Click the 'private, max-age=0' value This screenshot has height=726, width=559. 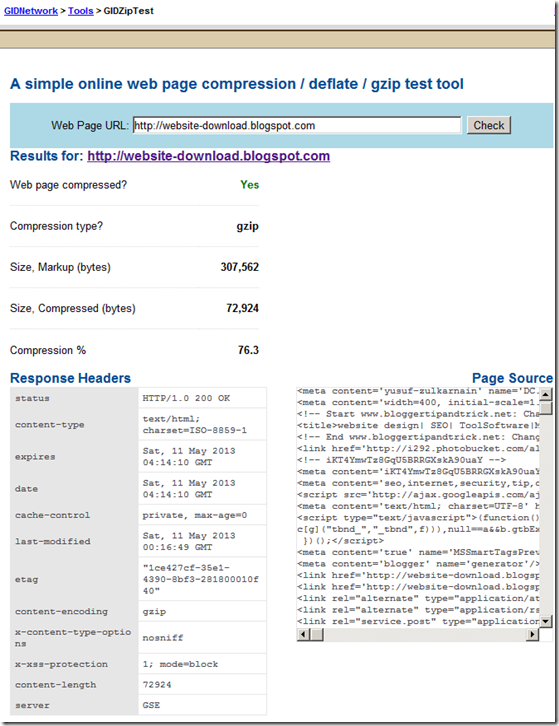202,515
